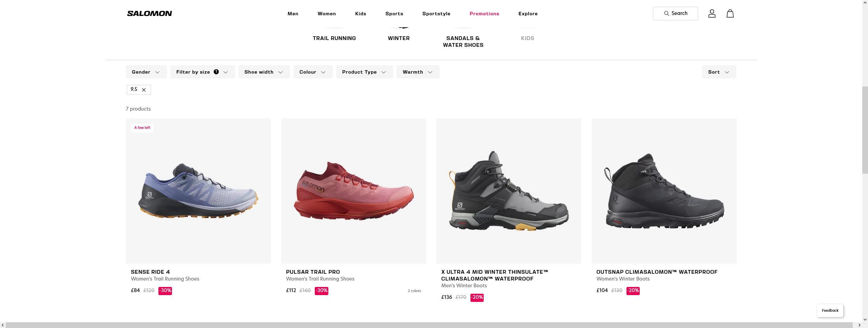View 2 colors for X Ultra 4 Mid
The height and width of the screenshot is (328, 868).
pos(414,290)
